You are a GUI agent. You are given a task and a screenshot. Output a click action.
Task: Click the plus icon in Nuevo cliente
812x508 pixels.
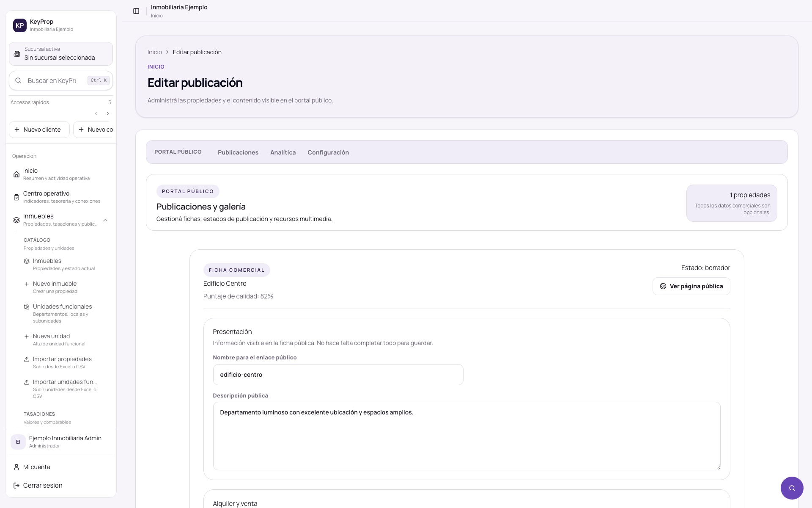click(x=17, y=130)
